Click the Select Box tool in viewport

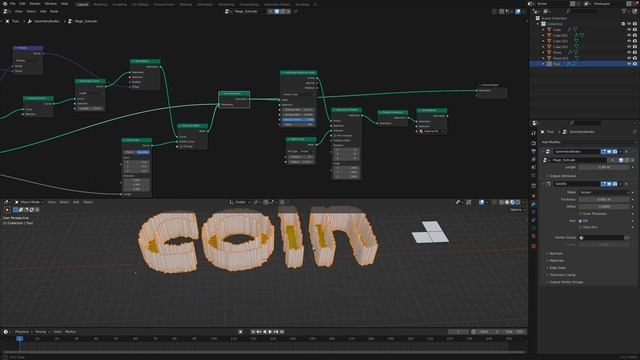[15, 210]
